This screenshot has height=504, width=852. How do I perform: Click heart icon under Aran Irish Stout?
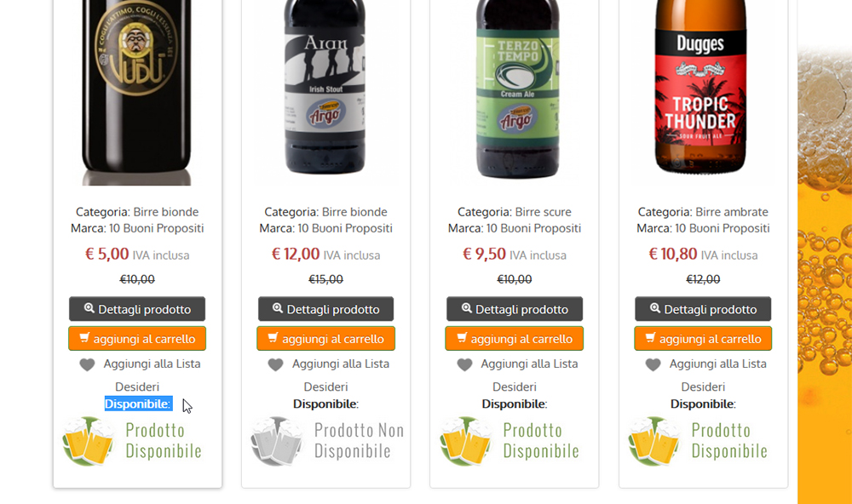275,365
